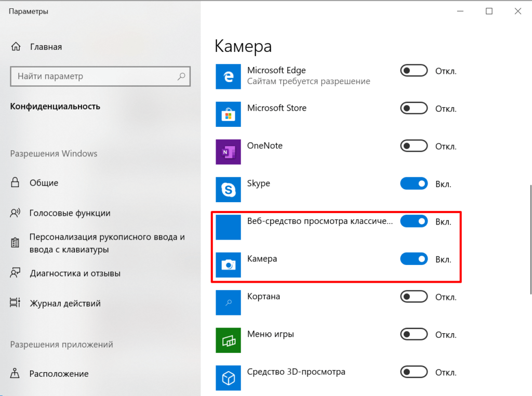The width and height of the screenshot is (532, 396).
Task: Maximize the Параметры window
Action: click(489, 11)
